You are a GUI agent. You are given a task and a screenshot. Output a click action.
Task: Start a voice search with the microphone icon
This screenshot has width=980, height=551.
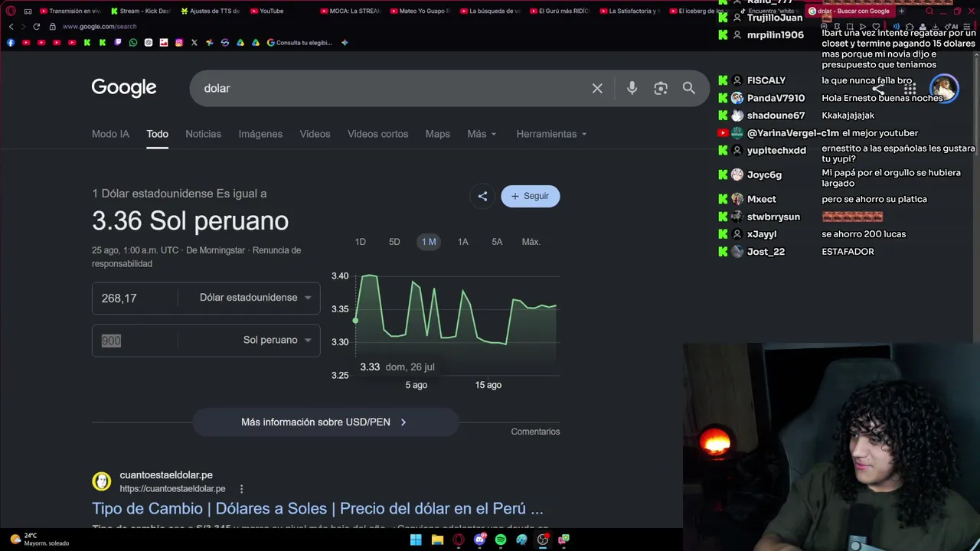click(632, 88)
